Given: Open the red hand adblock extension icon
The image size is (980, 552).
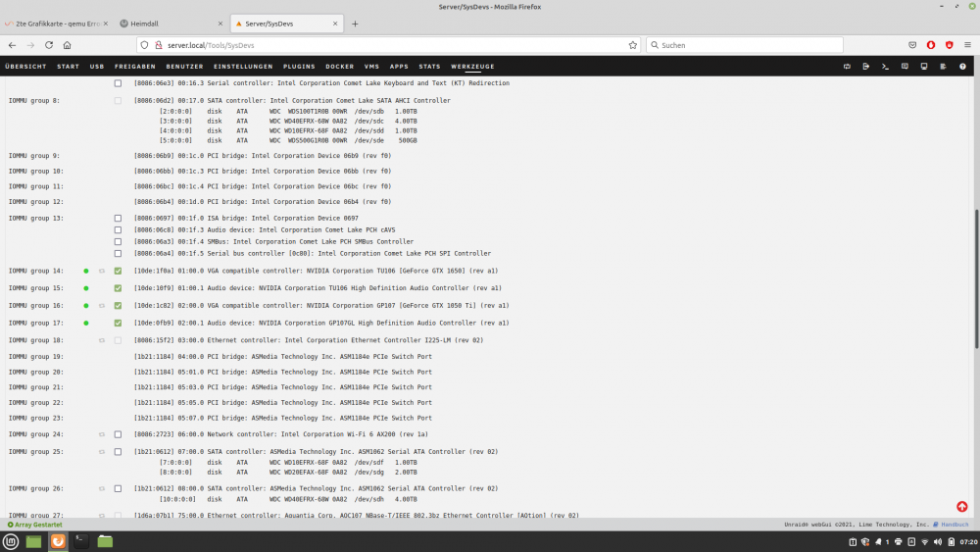Looking at the screenshot, I should (931, 45).
